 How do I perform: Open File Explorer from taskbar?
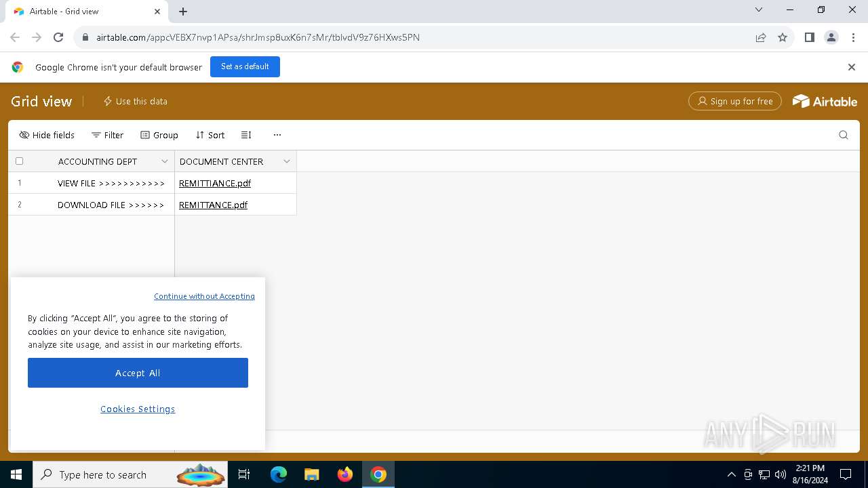click(x=311, y=474)
